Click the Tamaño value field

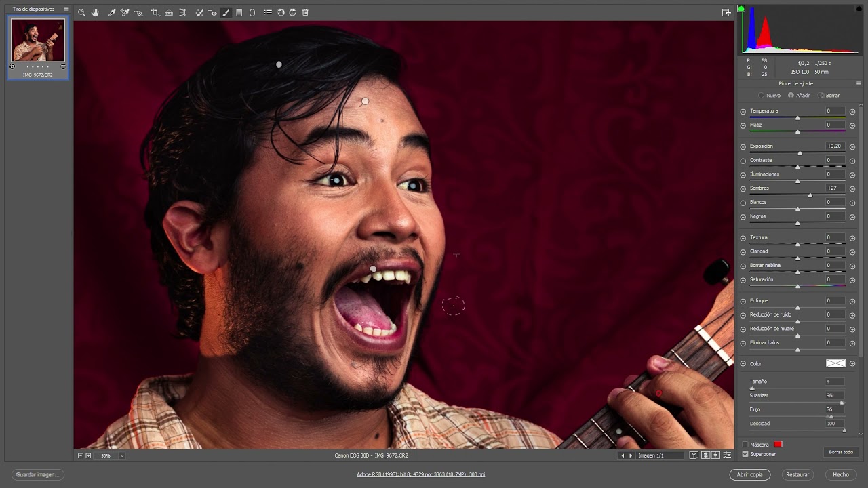(x=834, y=382)
